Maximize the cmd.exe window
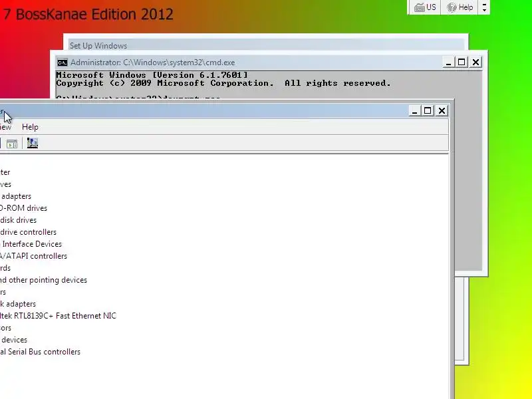The height and width of the screenshot is (399, 532). [x=462, y=63]
